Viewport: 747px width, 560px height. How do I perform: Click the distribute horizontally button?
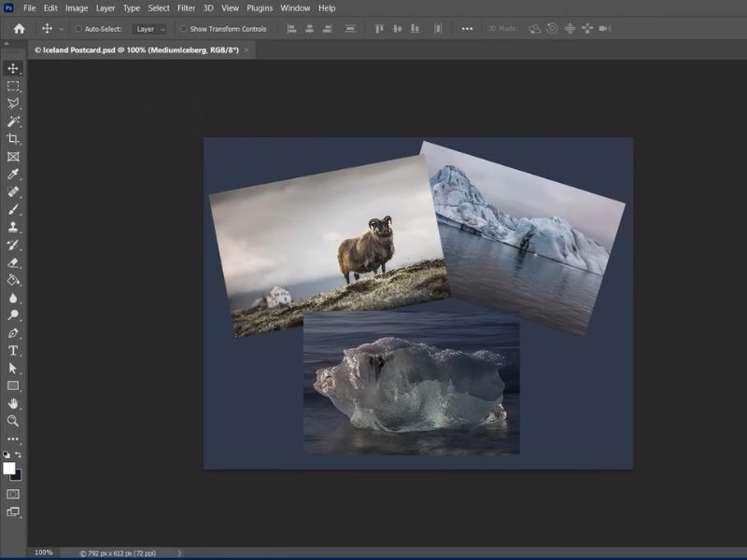point(438,29)
